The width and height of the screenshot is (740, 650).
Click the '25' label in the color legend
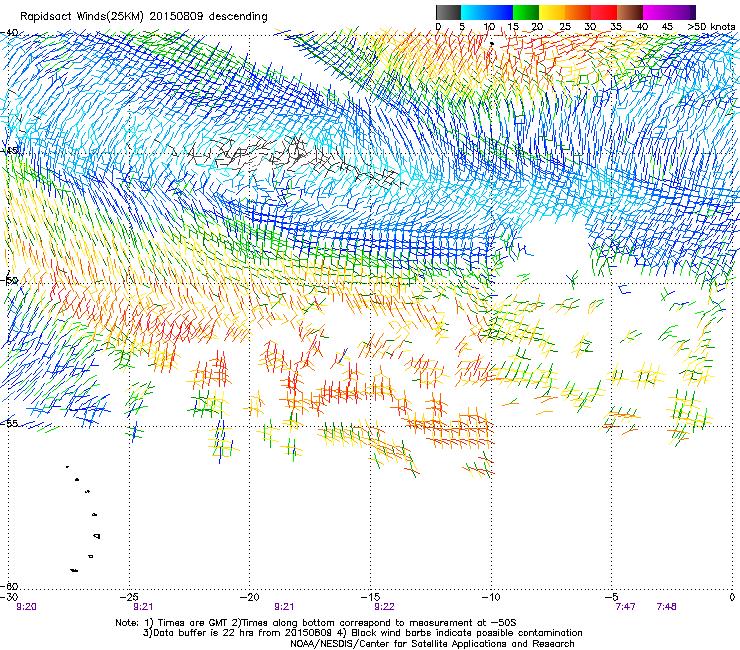[565, 27]
